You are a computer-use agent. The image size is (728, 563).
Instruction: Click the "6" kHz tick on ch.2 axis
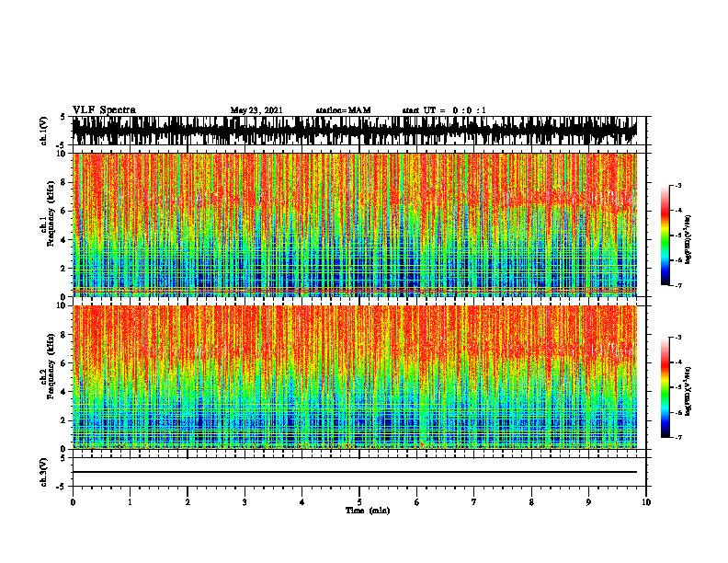[64, 363]
